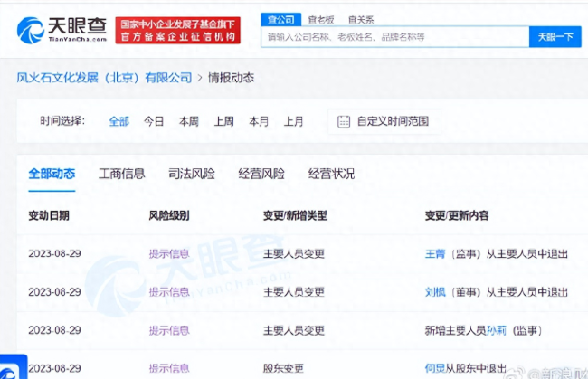Open the 何炅 shareholder link

pyautogui.click(x=435, y=368)
